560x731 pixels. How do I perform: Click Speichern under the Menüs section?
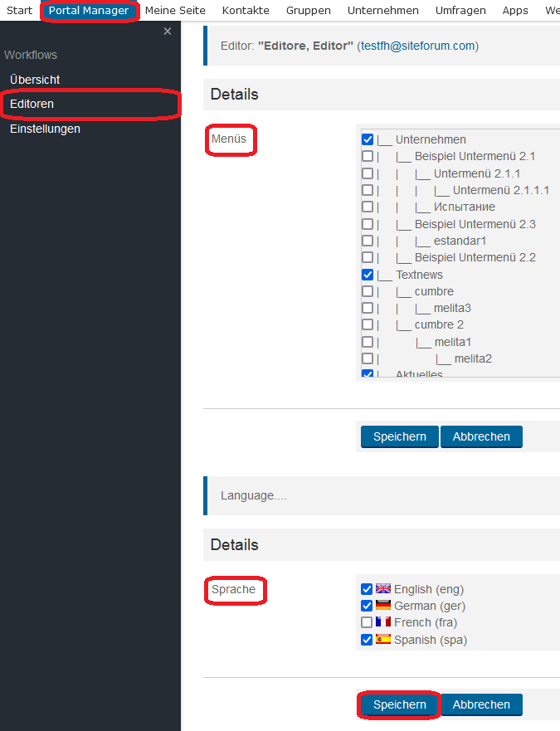coord(400,436)
